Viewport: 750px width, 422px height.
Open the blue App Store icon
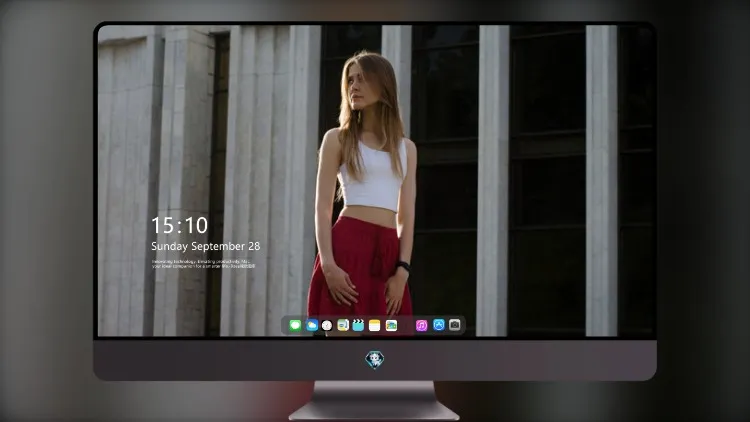(439, 325)
